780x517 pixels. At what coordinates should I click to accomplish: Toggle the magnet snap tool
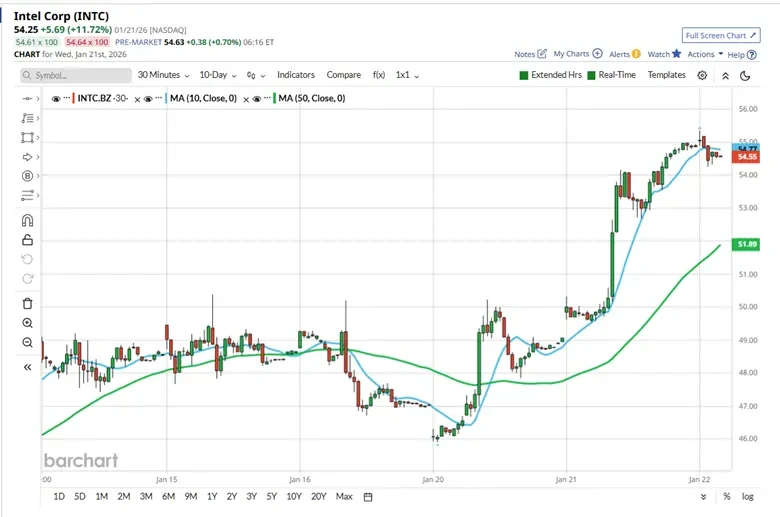coord(27,220)
